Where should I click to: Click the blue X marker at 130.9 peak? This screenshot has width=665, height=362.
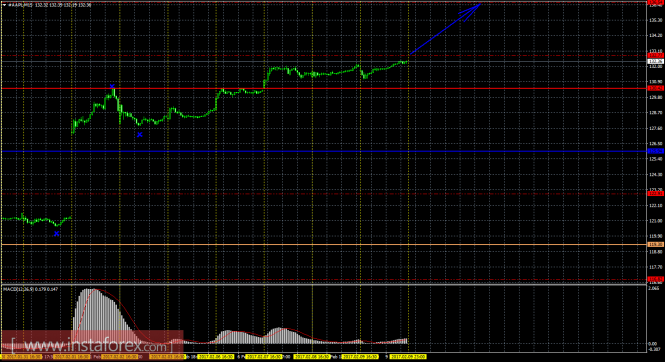112,86
